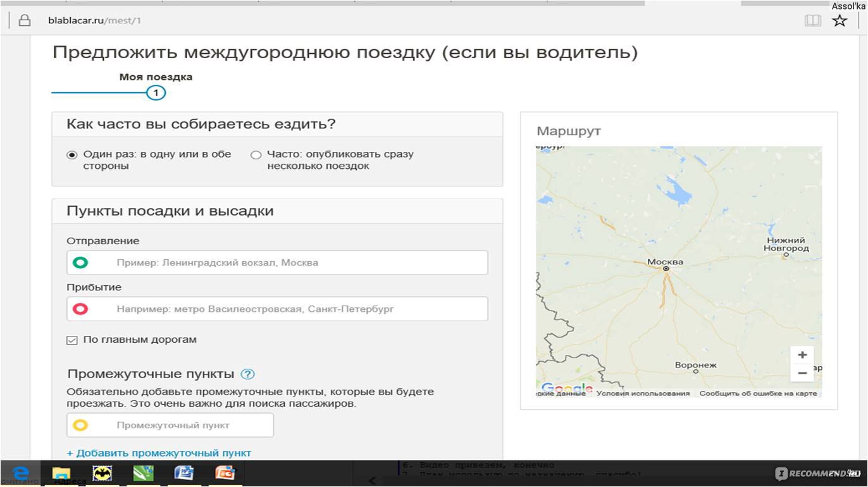Open 'Условия использования' map link
The width and height of the screenshot is (868, 487).
pyautogui.click(x=643, y=393)
